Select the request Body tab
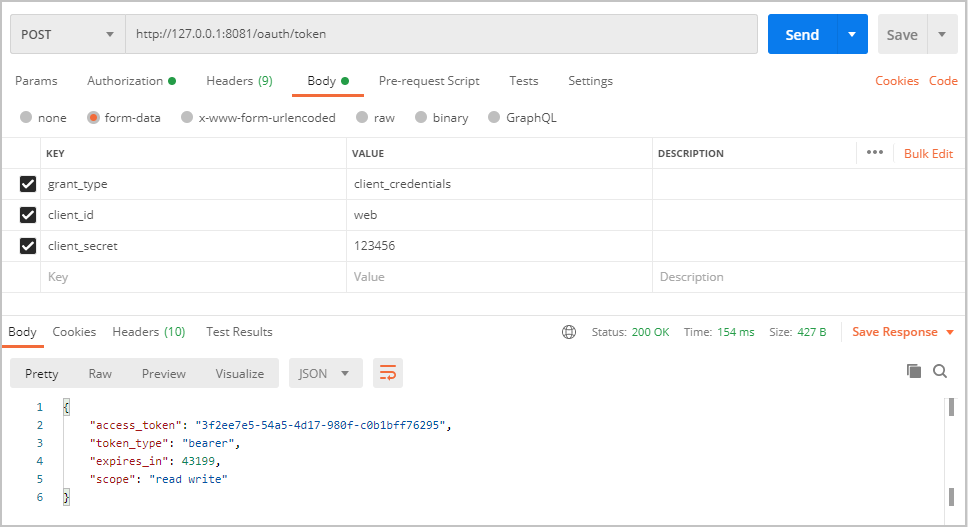968x527 pixels. pos(328,81)
